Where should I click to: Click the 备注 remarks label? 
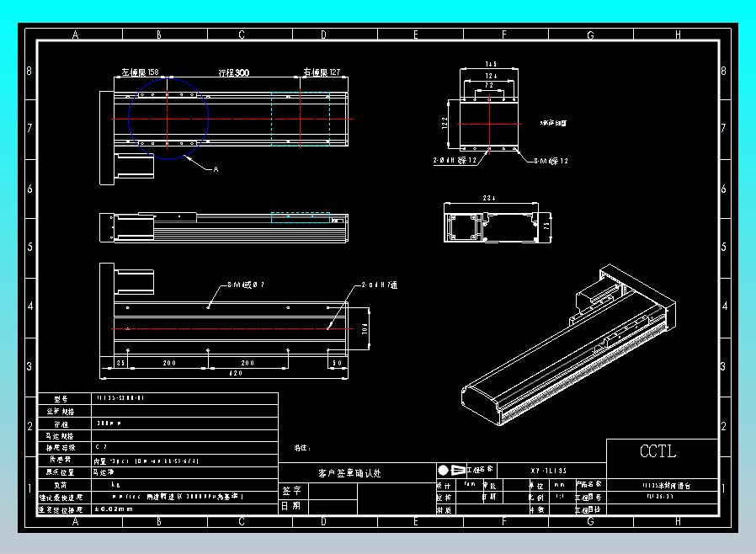click(x=302, y=448)
